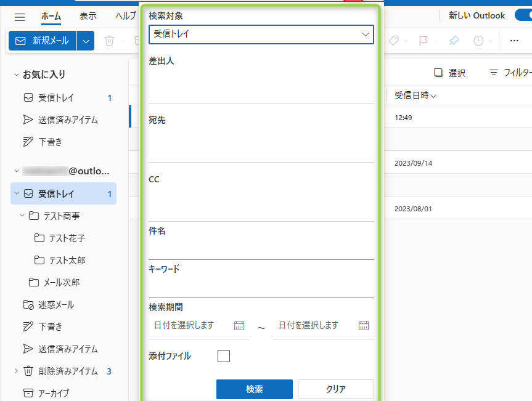This screenshot has width=532, height=401.
Task: Open the 新規メール dropdown arrow
Action: pos(86,41)
